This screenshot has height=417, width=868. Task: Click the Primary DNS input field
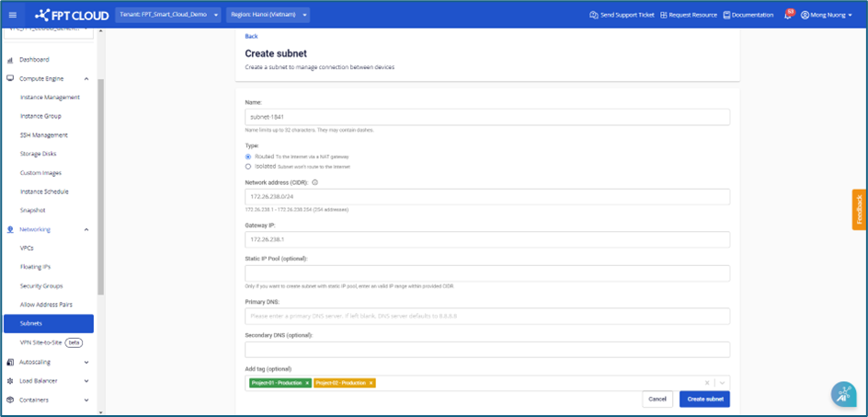tap(487, 316)
